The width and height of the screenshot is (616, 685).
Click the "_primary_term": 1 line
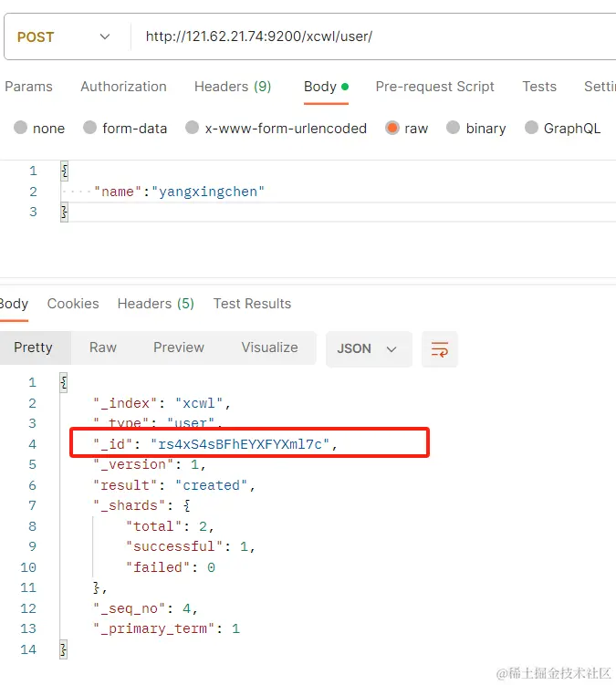click(x=167, y=628)
